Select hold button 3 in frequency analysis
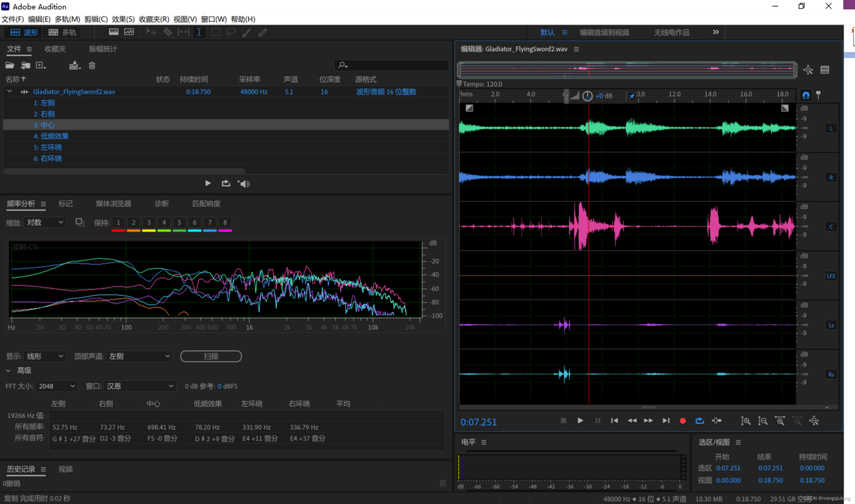Viewport: 855px width, 504px height. [x=148, y=222]
